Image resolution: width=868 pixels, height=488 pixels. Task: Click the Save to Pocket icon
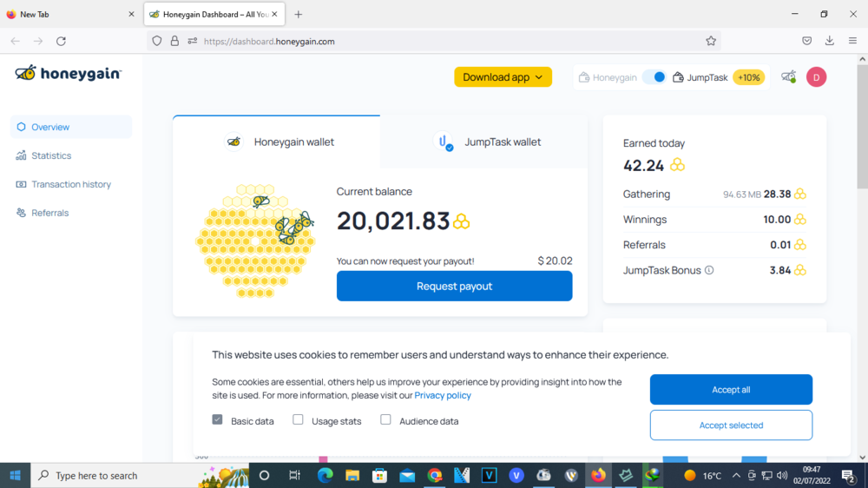click(x=806, y=41)
